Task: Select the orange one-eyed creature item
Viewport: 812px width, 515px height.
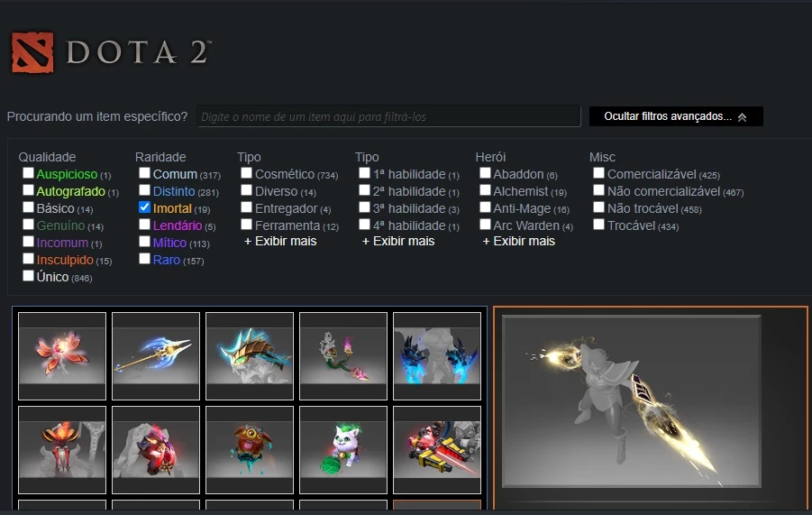Action: point(250,450)
